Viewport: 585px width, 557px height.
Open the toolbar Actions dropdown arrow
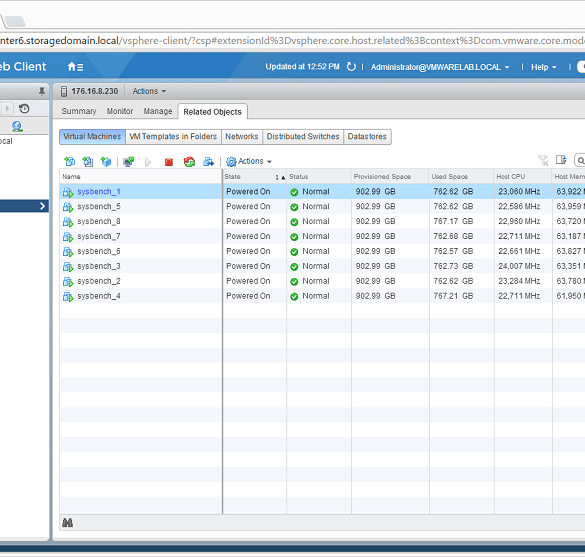coord(269,162)
